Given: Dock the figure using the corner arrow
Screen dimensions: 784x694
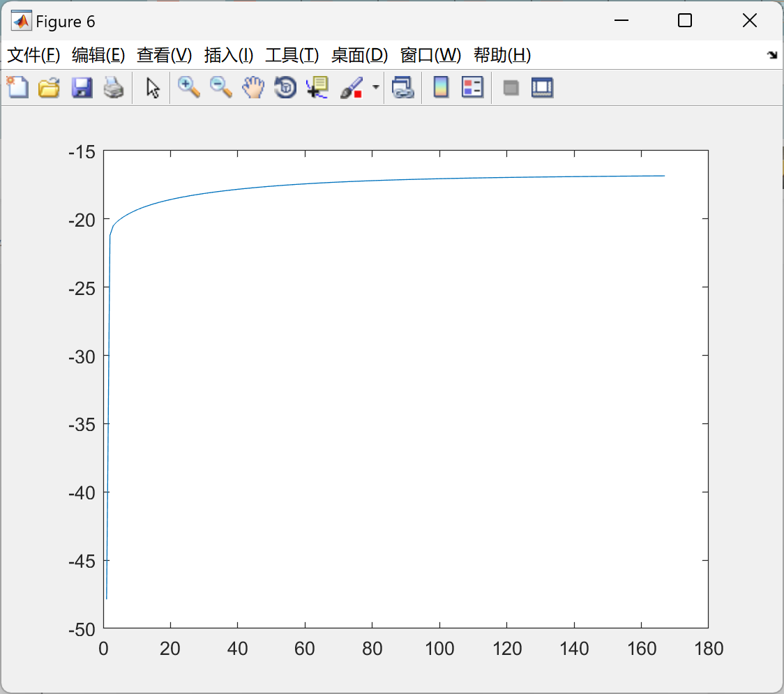Looking at the screenshot, I should pos(772,55).
